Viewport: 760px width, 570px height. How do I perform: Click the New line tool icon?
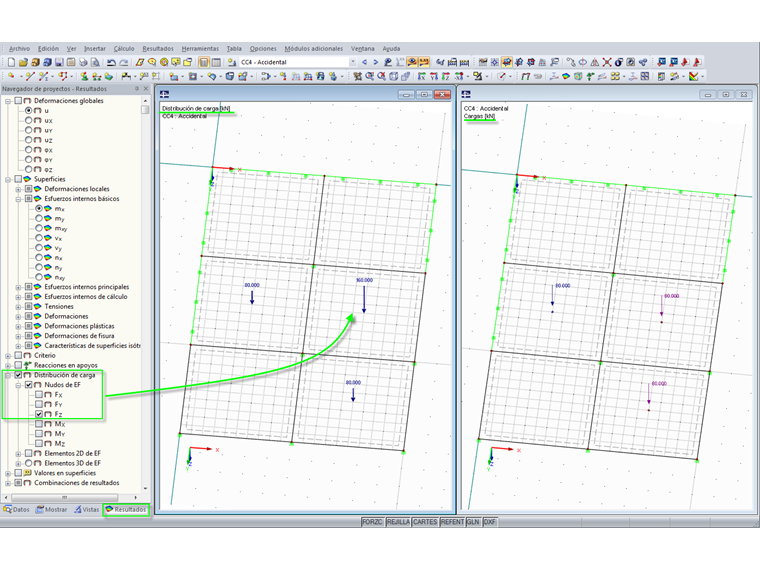tap(30, 76)
